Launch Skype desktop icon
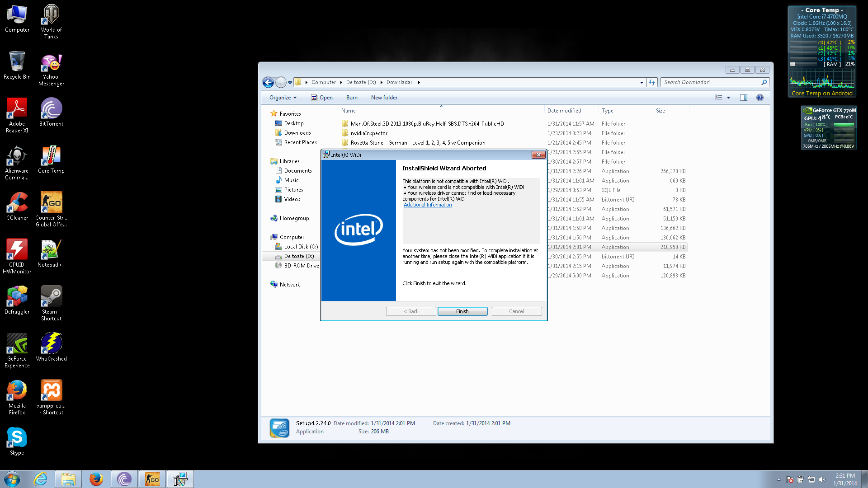 pyautogui.click(x=17, y=441)
